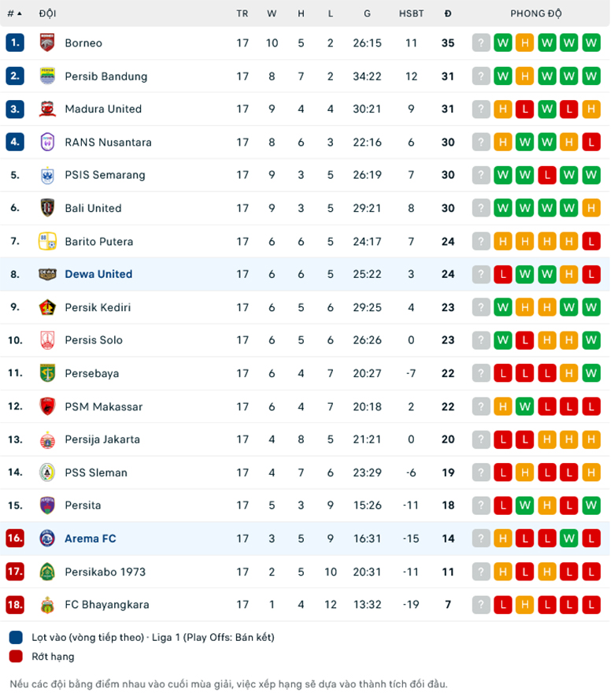Click the Persija Jakarta team name

point(101,439)
